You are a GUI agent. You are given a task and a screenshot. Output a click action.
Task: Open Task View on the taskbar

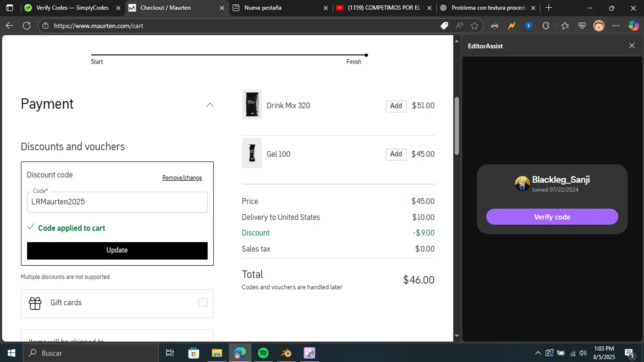pos(170,353)
